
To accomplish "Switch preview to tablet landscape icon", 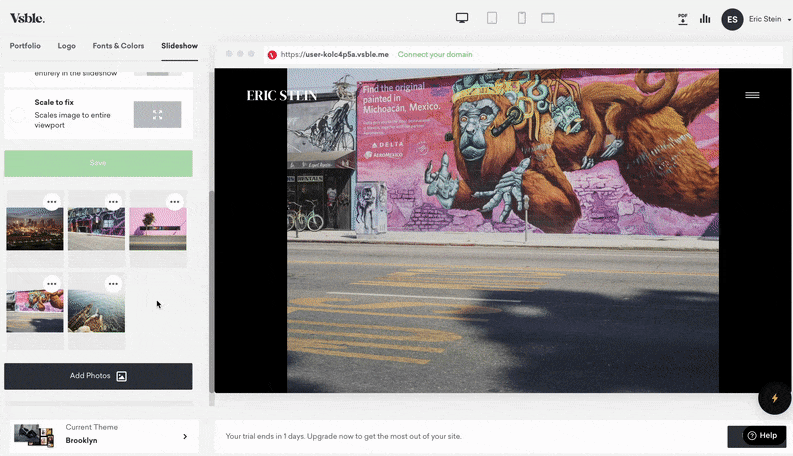I will (x=548, y=18).
